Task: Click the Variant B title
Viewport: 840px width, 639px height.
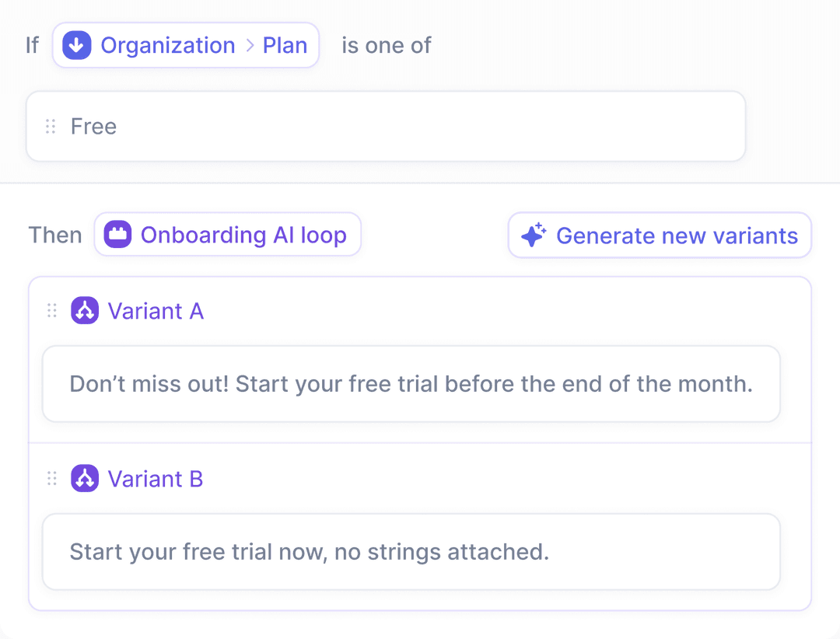Action: [156, 478]
